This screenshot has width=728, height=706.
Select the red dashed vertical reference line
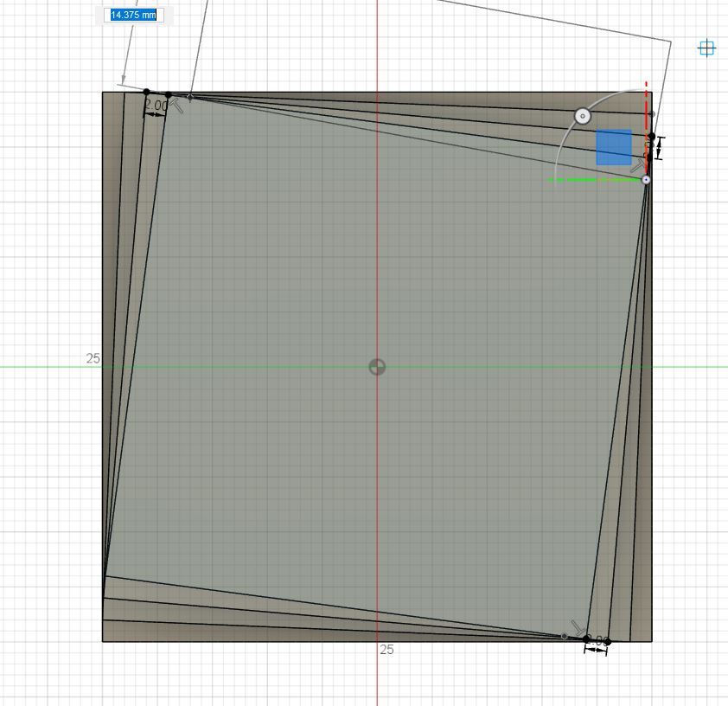[645, 104]
